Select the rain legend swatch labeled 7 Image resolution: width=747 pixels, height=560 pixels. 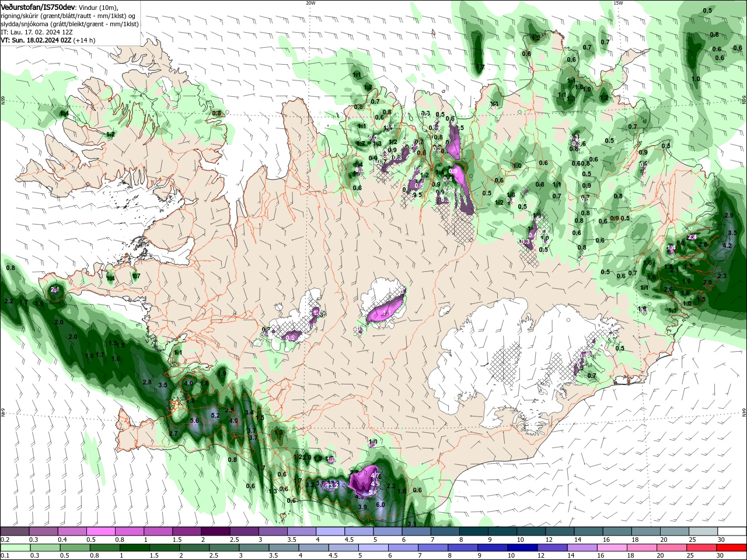(x=433, y=548)
